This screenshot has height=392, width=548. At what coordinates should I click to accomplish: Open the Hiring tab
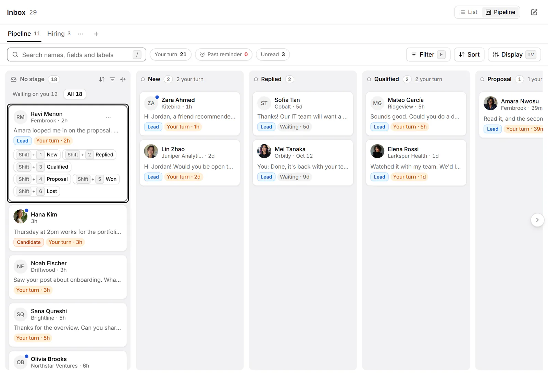pos(59,34)
